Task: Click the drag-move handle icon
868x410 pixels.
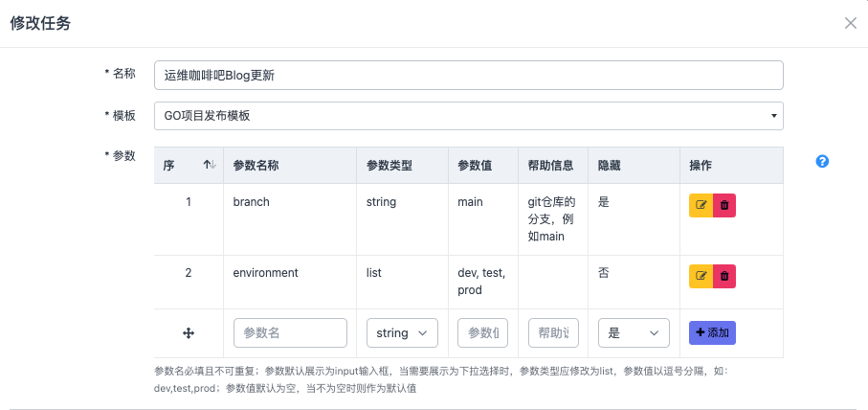Action: [x=189, y=332]
